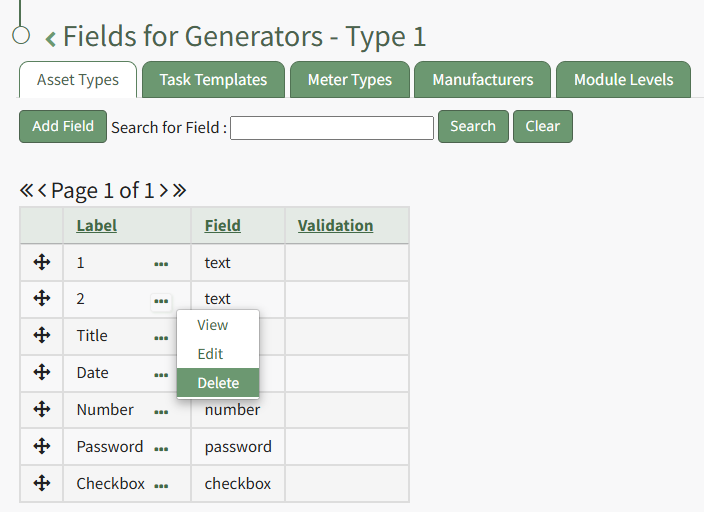
Task: Click the move icon for the Title row
Action: tap(42, 335)
